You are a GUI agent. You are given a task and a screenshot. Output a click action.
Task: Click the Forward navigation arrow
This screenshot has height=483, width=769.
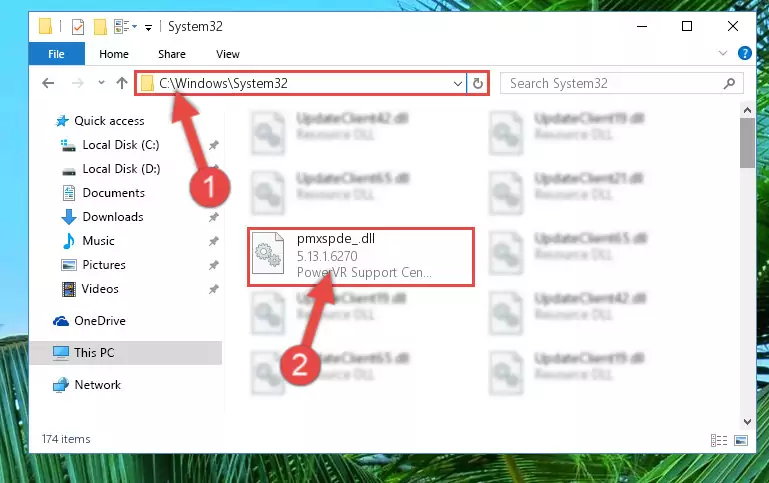point(77,83)
